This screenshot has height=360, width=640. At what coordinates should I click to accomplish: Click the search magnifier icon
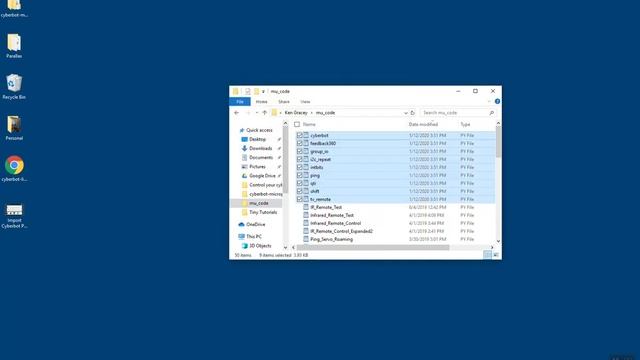click(491, 113)
